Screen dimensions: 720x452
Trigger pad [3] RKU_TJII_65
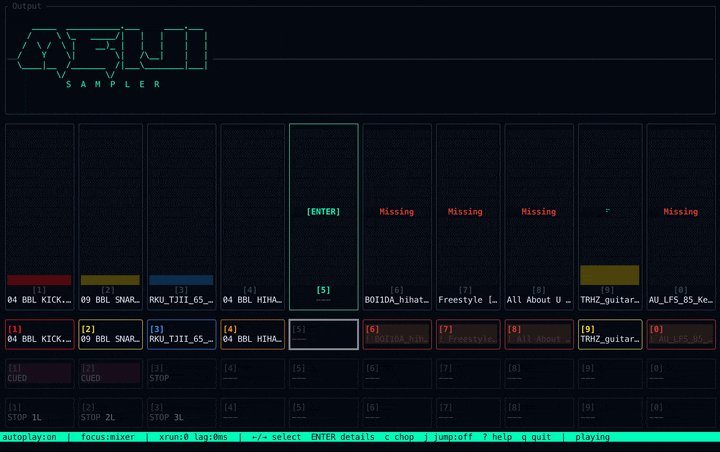pyautogui.click(x=181, y=334)
